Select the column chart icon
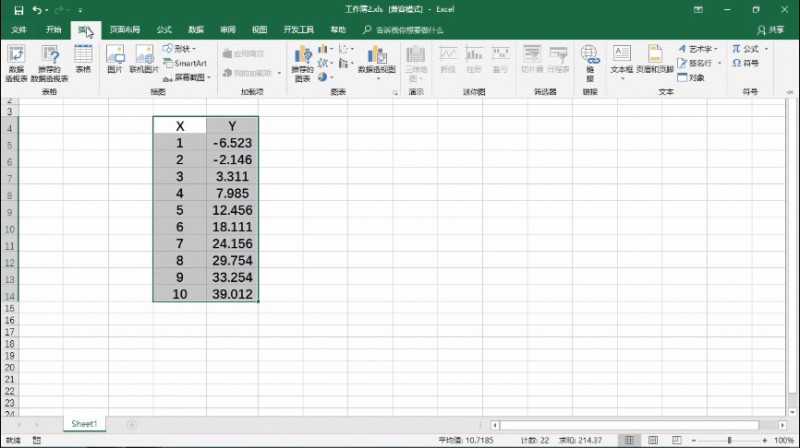800x448 pixels. coord(323,49)
